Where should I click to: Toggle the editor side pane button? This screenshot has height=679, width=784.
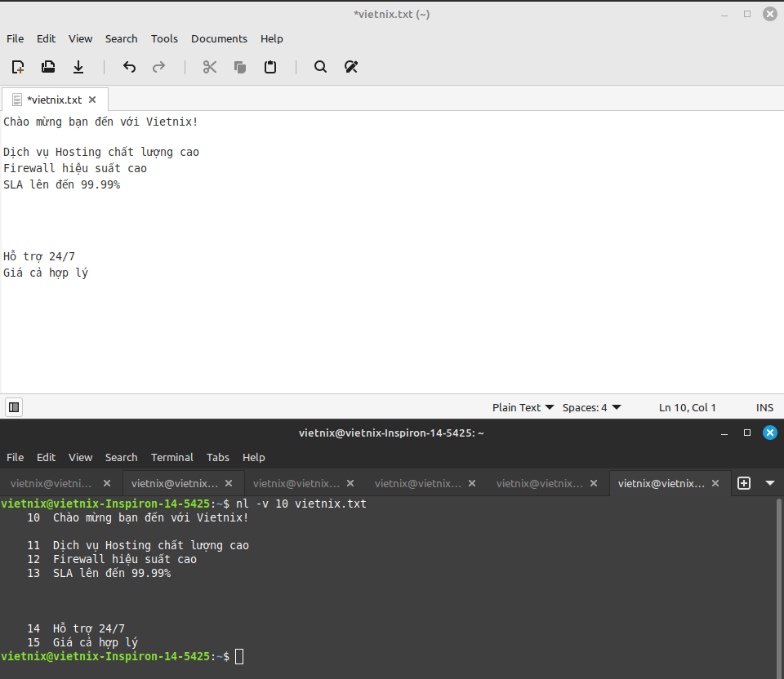(14, 407)
